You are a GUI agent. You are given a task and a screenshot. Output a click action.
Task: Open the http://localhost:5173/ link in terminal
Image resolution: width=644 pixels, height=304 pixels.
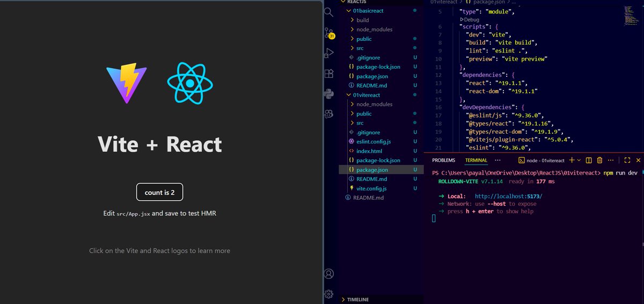508,196
